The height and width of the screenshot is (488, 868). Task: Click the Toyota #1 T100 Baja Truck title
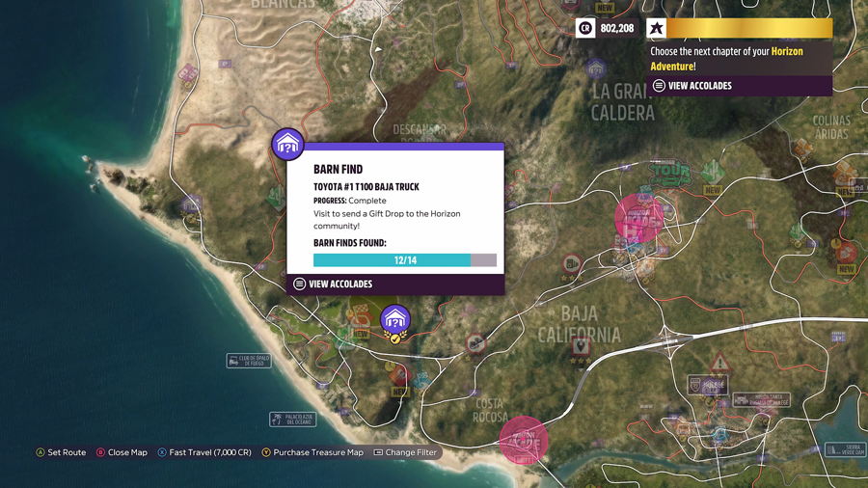[366, 187]
